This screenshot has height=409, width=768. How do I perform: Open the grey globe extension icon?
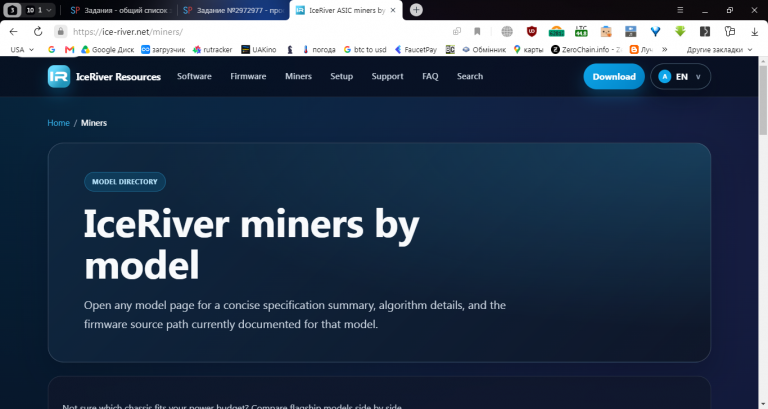tap(507, 31)
